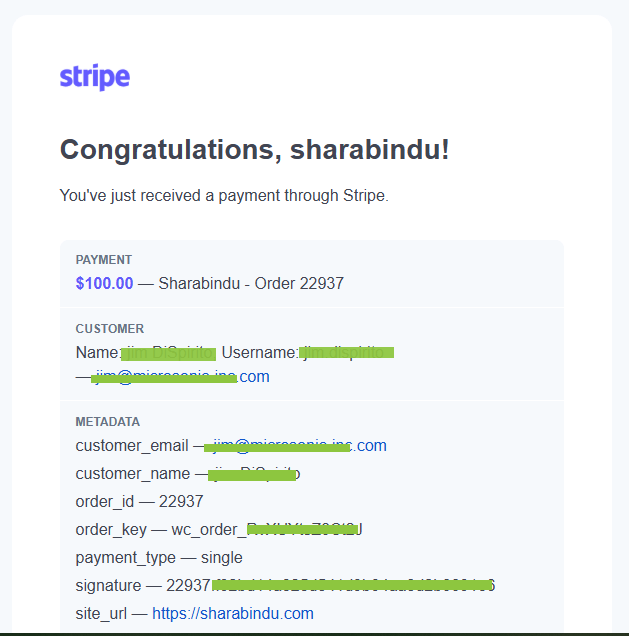Click the customer_name metadata value

click(254, 474)
